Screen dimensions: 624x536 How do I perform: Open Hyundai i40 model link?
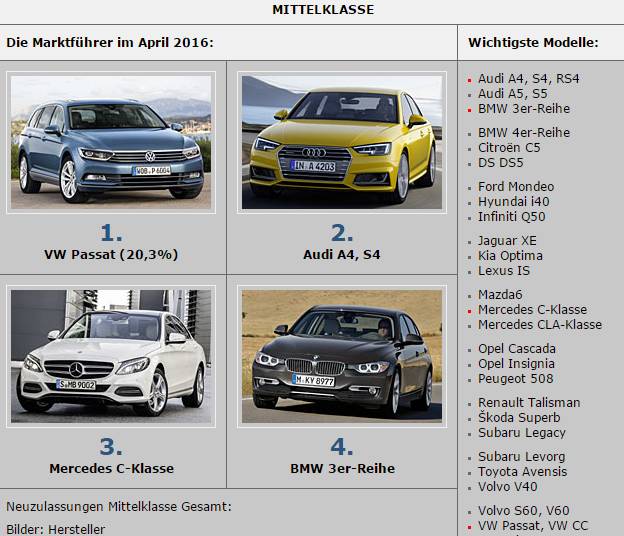[x=513, y=202]
